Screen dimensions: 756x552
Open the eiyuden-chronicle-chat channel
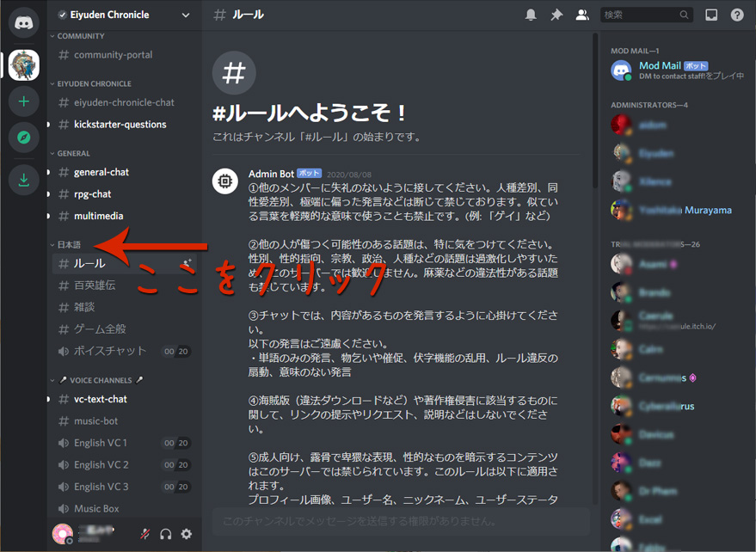click(x=125, y=102)
